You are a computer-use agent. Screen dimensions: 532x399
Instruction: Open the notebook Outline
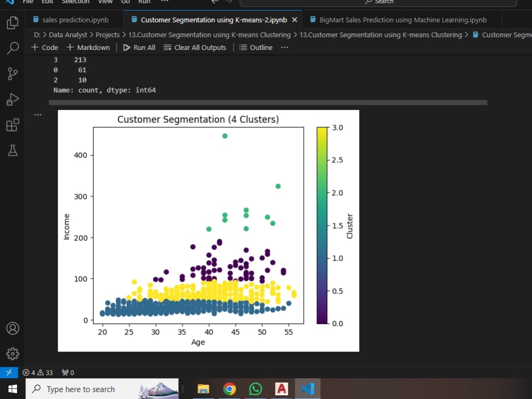tap(256, 47)
